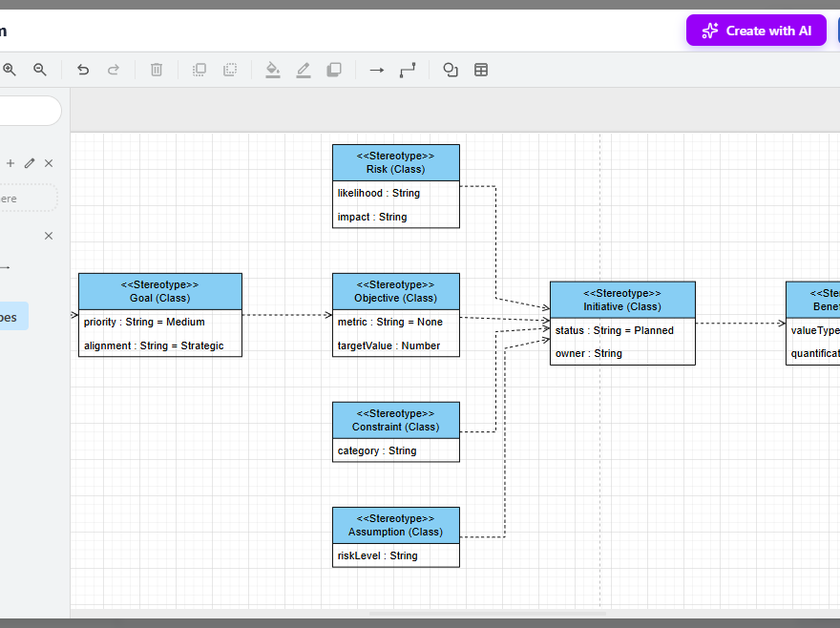Click the plus icon to add shapes
840x628 pixels.
tap(10, 163)
